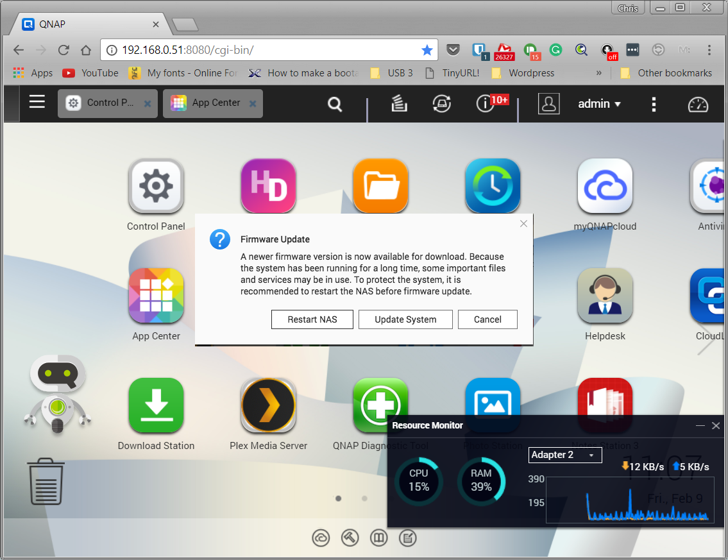728x560 pixels.
Task: Launch Download Station
Action: (156, 405)
